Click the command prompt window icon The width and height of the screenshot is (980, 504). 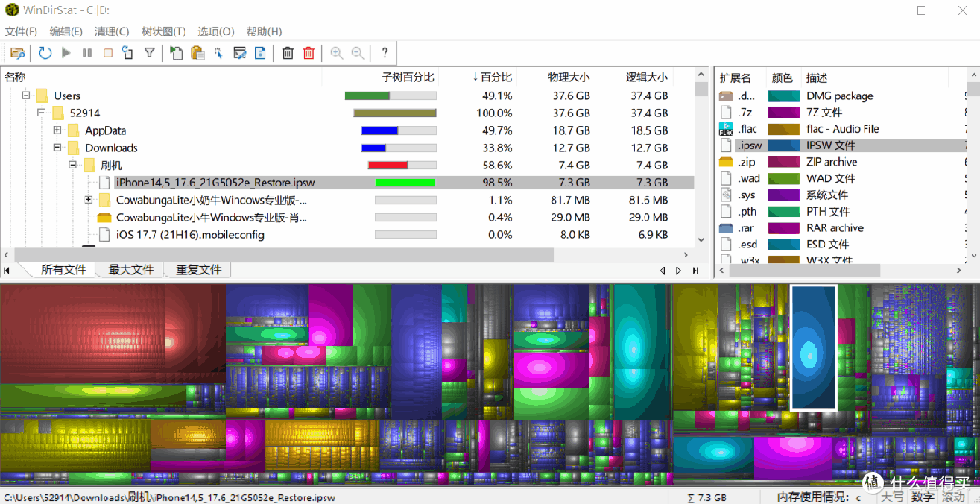tap(239, 53)
